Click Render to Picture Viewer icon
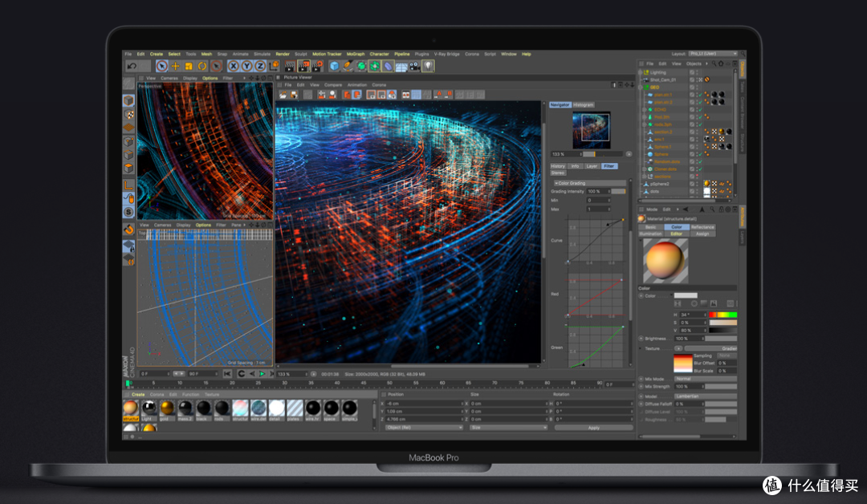Screen dimensions: 867x504 (303, 67)
